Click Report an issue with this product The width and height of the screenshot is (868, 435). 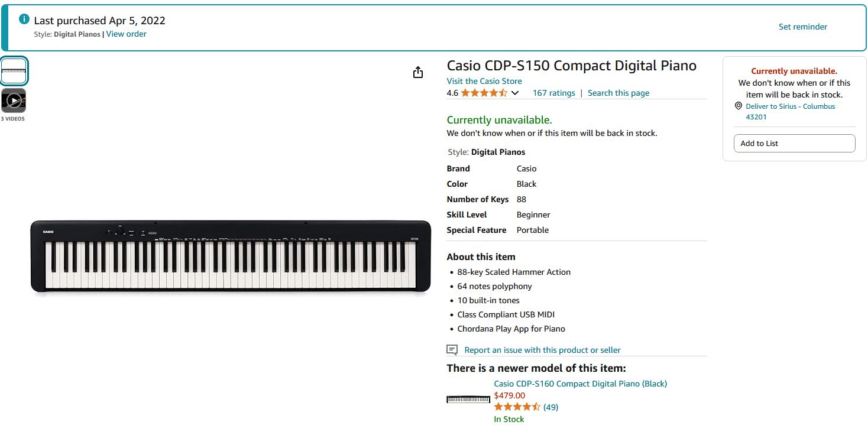[x=542, y=350]
